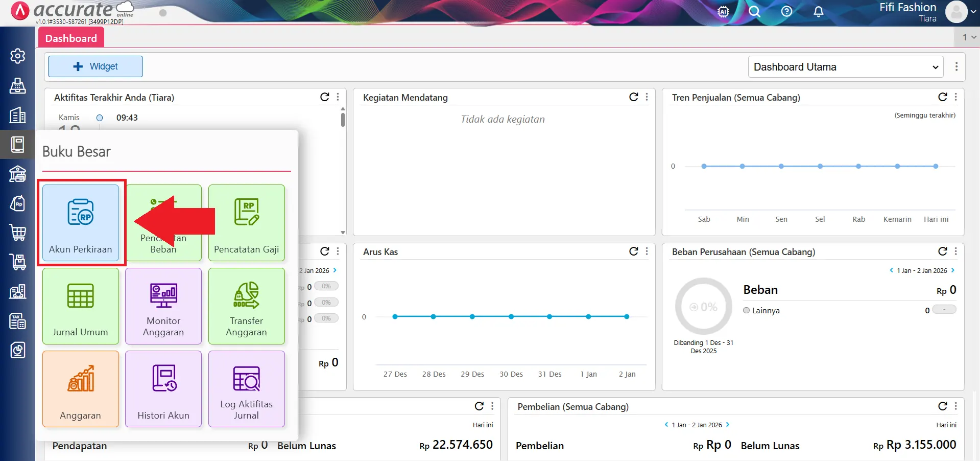This screenshot has width=980, height=461.
Task: Switch to the Dashboard tab
Action: tap(71, 38)
